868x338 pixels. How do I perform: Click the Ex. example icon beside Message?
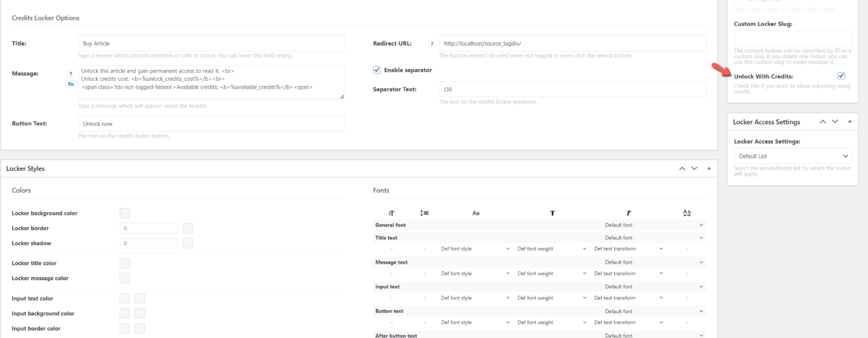71,83
